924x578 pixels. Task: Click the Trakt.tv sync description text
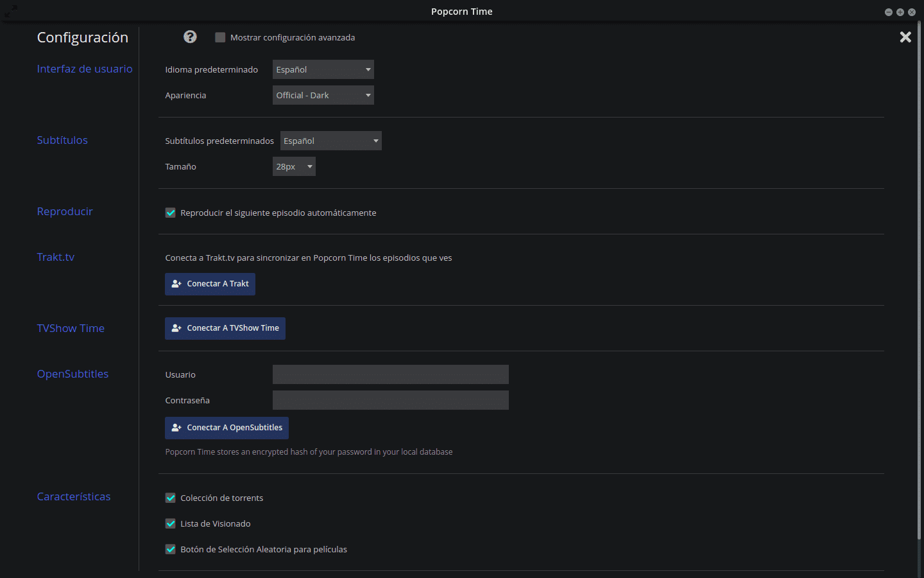[309, 258]
